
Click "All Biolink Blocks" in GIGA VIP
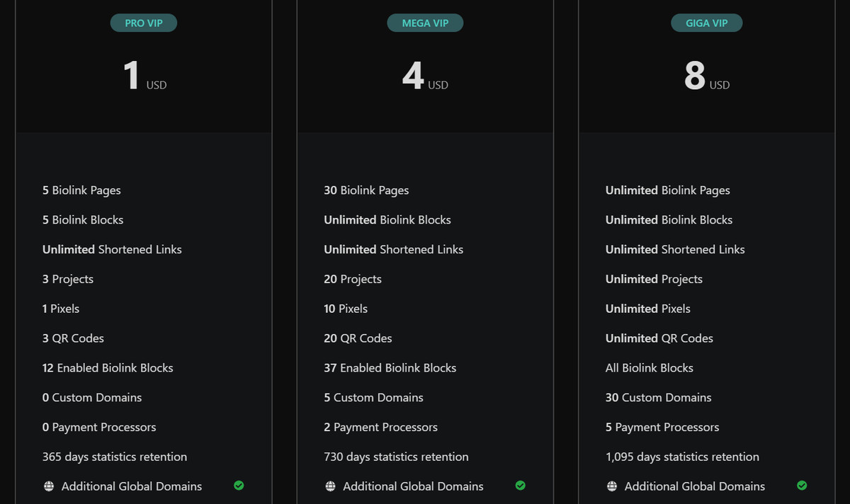[649, 368]
